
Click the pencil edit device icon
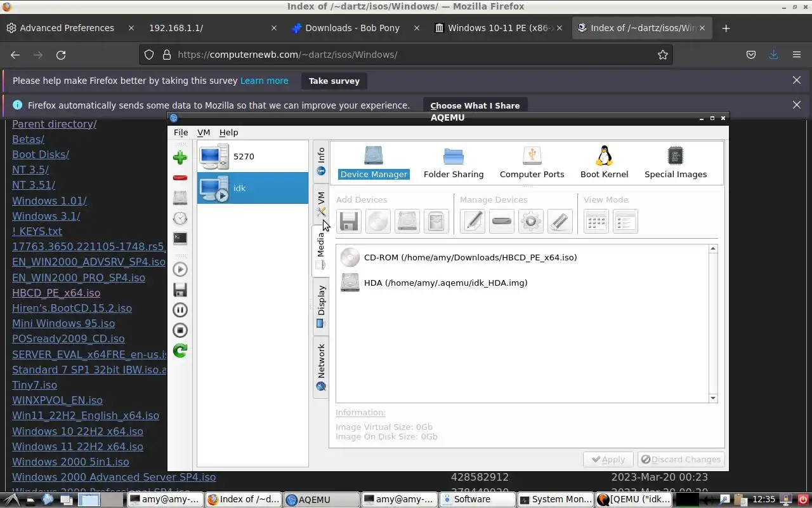(x=473, y=221)
